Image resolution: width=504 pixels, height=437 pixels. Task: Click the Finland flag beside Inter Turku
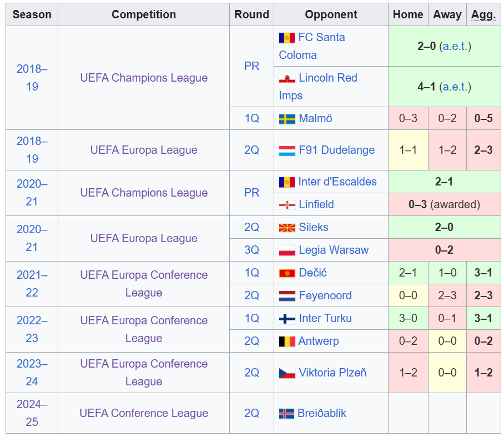tap(287, 319)
